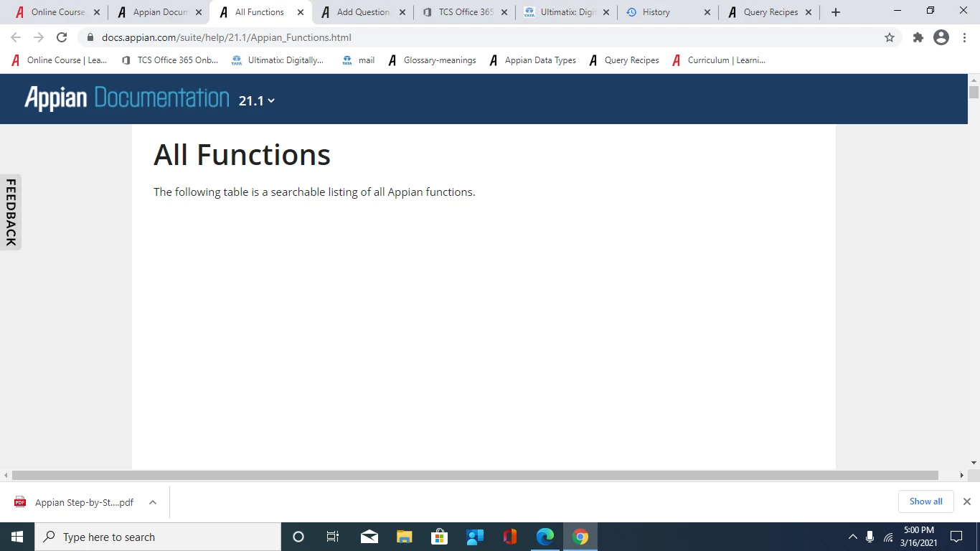Viewport: 980px width, 551px height.
Task: Go forward in browser history
Action: pyautogui.click(x=39, y=37)
